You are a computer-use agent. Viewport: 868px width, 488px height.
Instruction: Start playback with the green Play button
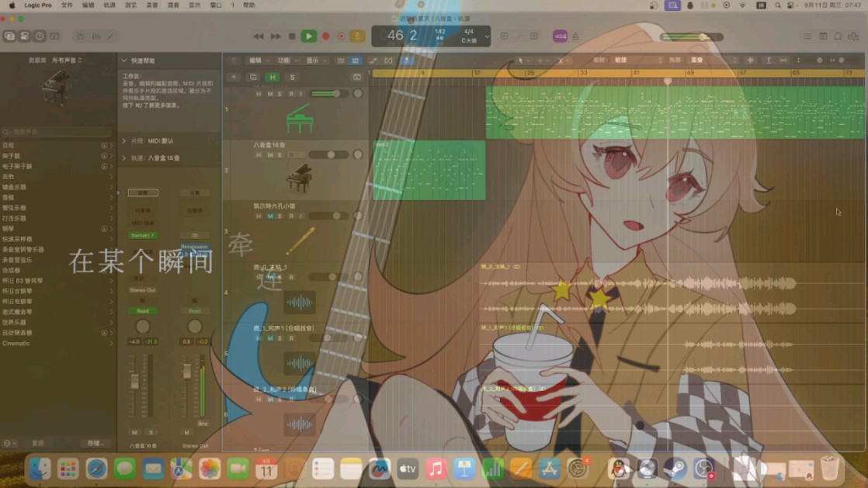(x=309, y=36)
